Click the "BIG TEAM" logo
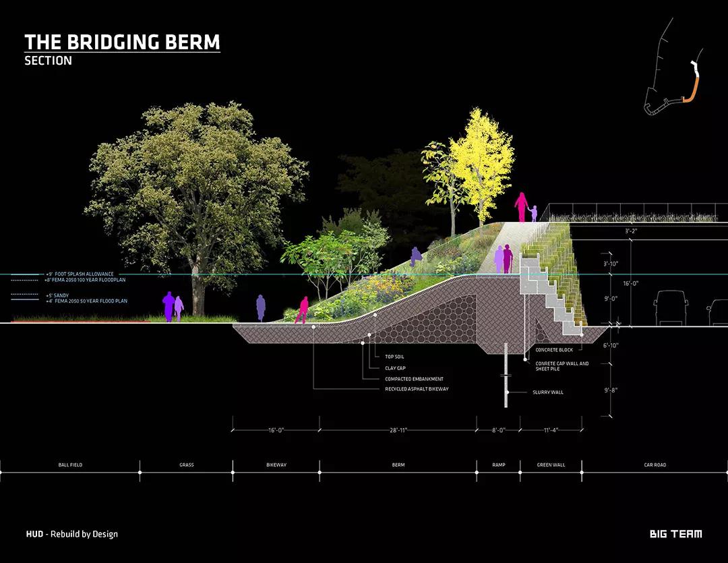Viewport: 728px width, 563px height. (x=675, y=534)
